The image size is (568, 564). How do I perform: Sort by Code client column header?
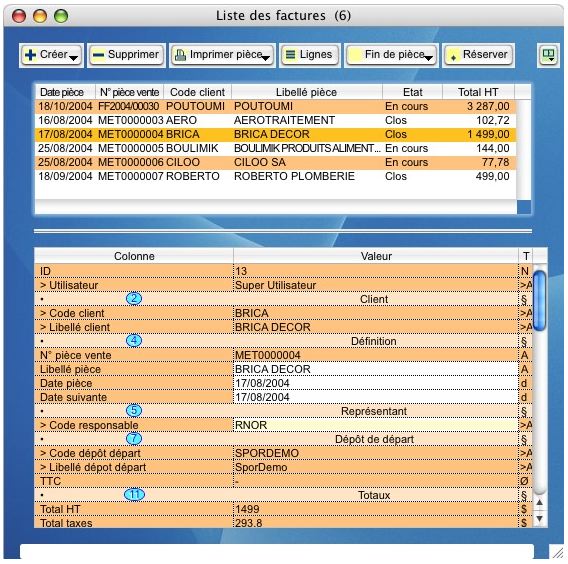[x=197, y=92]
